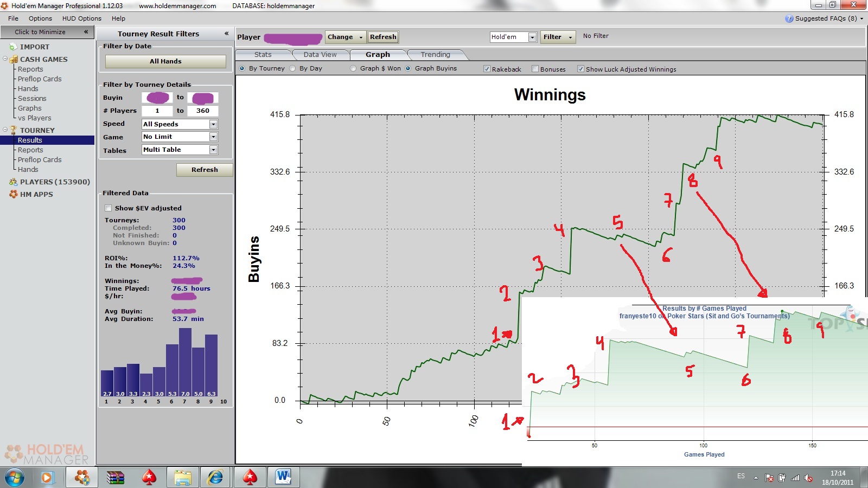Launch Internet Explorer from taskbar
Screen dimensions: 868x488
(215, 478)
